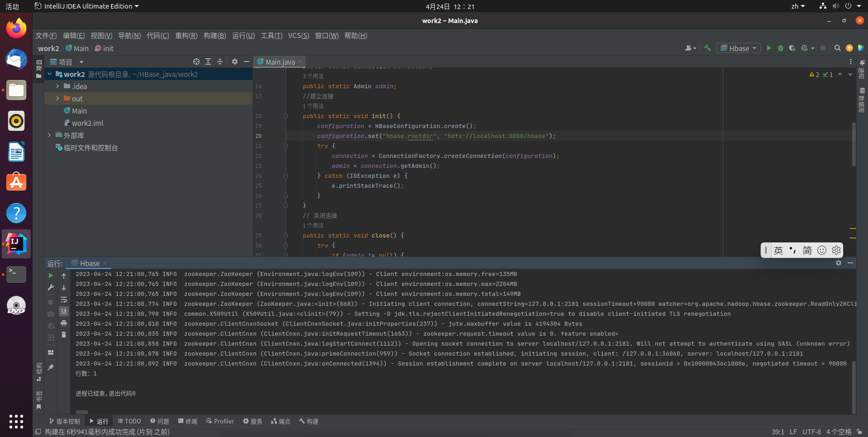Click locate opened file target icon
This screenshot has width=868, height=437.
(x=196, y=62)
